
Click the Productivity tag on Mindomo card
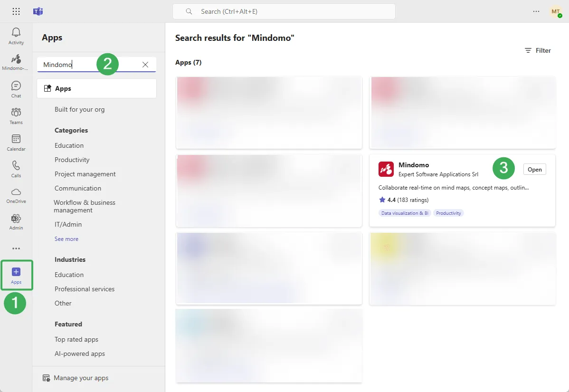coord(448,213)
